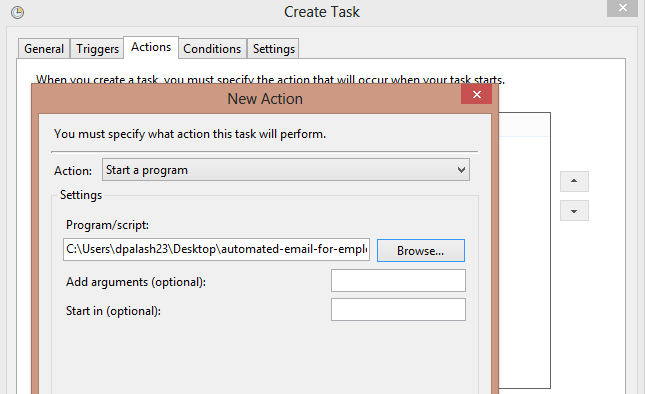Close the Create Task window
This screenshot has height=394, width=645.
click(622, 8)
